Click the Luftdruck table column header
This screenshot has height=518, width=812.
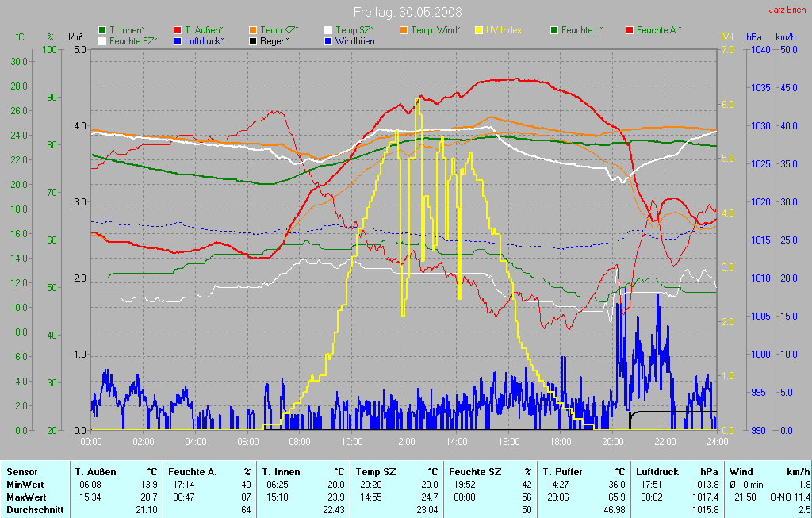pyautogui.click(x=657, y=472)
